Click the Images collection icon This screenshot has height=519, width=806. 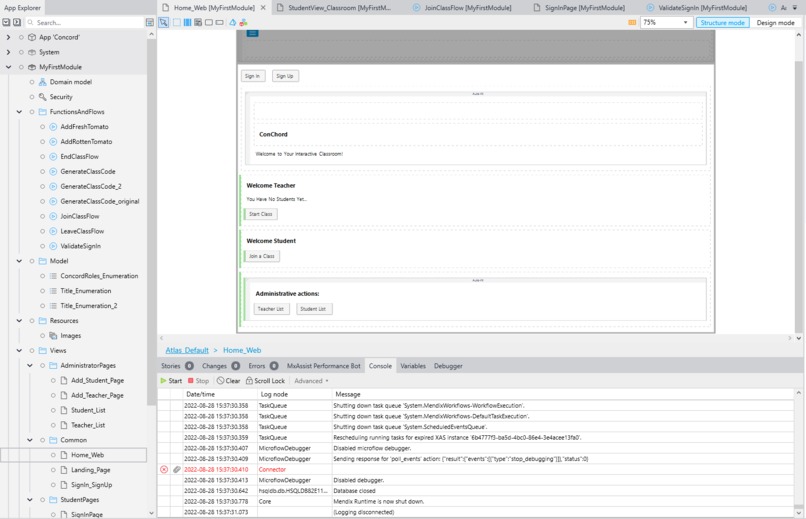coord(53,336)
